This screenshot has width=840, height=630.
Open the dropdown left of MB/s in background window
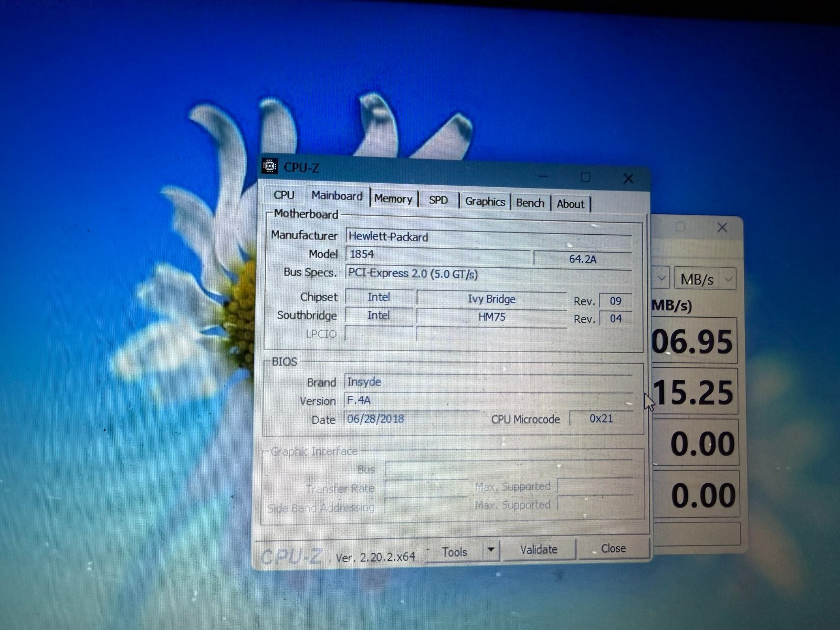(x=661, y=277)
